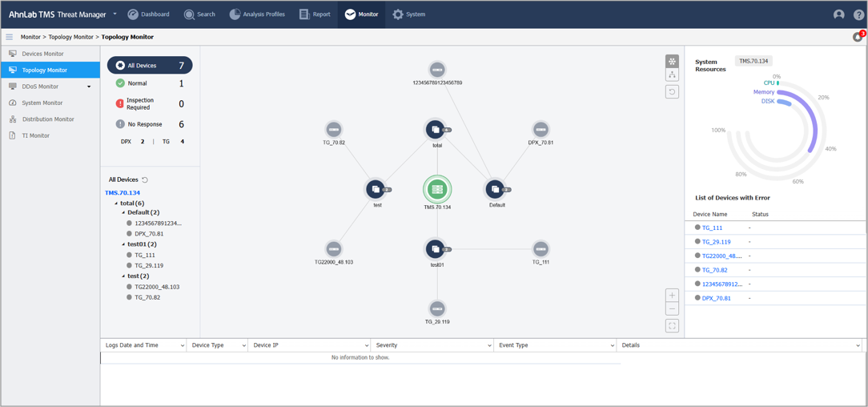Open the Search menu

(x=199, y=14)
